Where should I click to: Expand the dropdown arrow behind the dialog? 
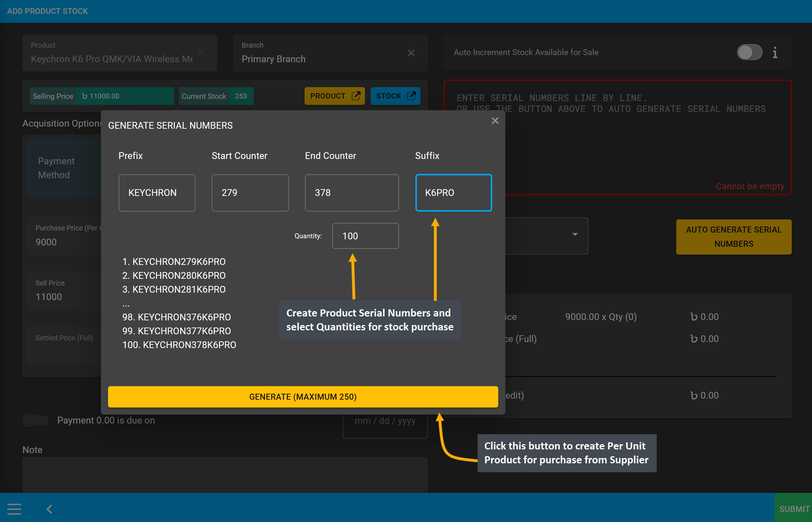click(575, 235)
